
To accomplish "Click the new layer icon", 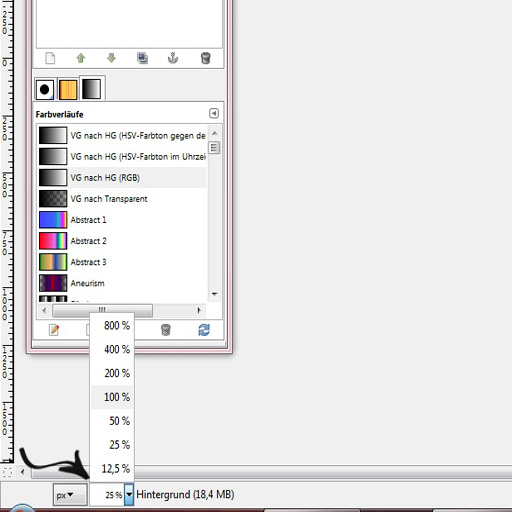I will pyautogui.click(x=50, y=58).
